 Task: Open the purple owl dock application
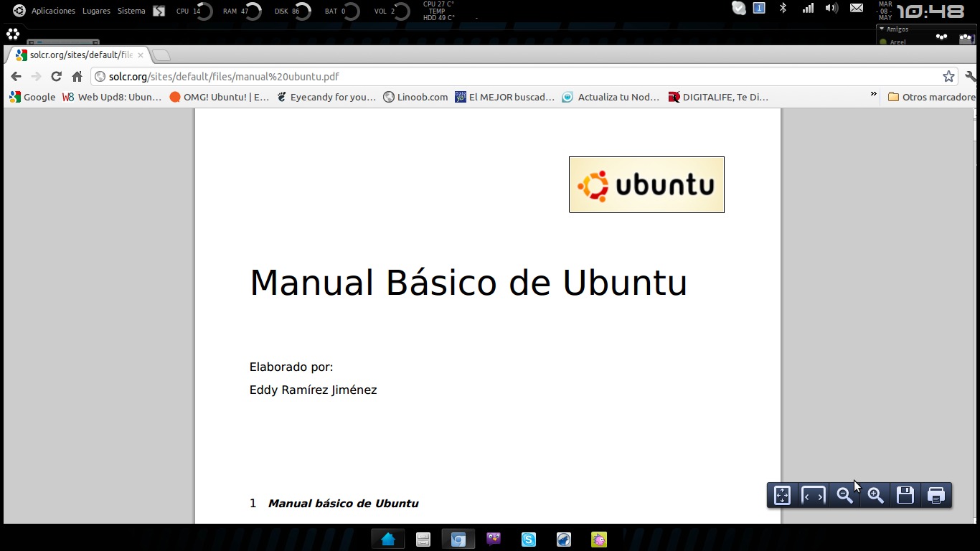pyautogui.click(x=494, y=539)
